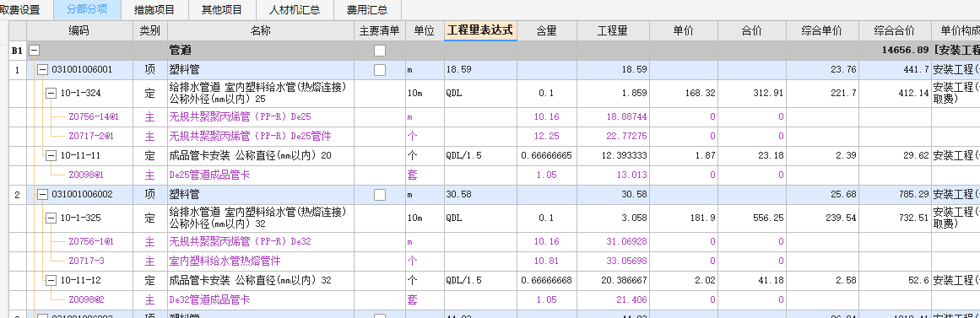Click 综合合价 value 785.29
This screenshot has height=318, width=980.
click(x=915, y=195)
